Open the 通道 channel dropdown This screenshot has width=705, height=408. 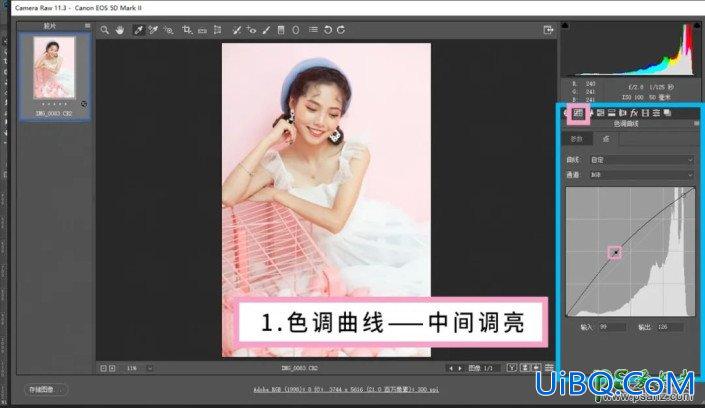(642, 175)
